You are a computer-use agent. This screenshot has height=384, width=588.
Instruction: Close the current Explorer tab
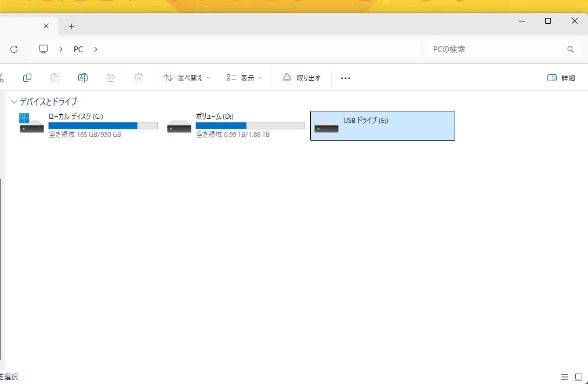[x=46, y=26]
